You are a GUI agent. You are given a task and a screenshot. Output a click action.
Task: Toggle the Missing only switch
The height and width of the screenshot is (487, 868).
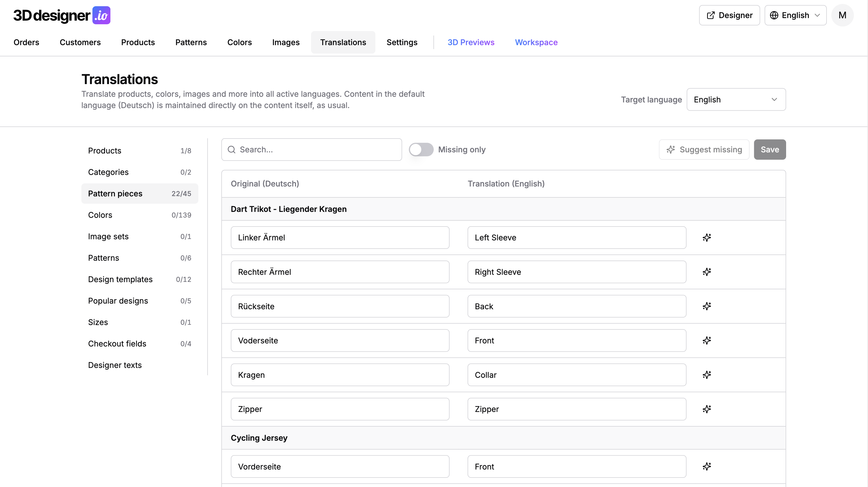pos(421,150)
